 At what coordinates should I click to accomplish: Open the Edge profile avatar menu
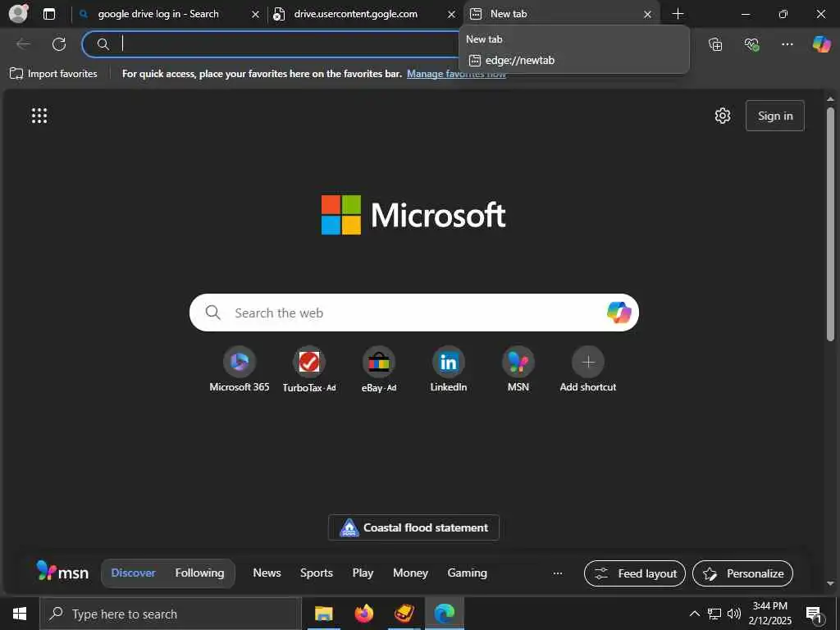[19, 13]
